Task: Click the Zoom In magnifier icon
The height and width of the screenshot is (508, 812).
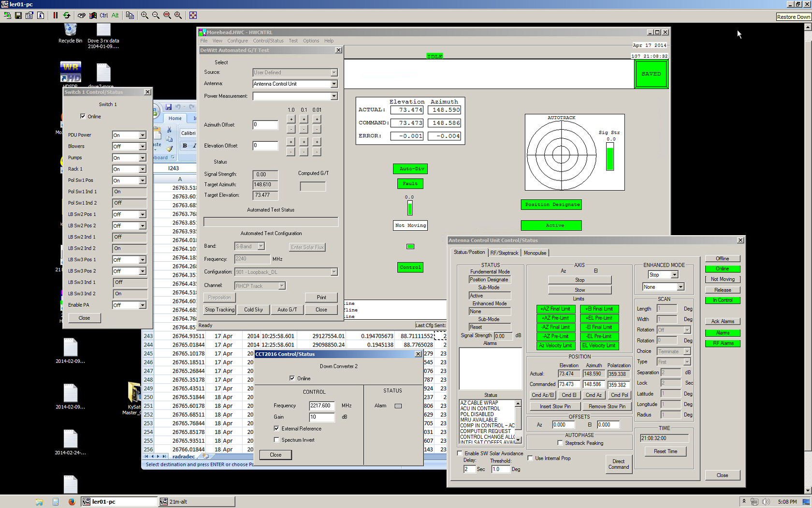Action: [145, 15]
